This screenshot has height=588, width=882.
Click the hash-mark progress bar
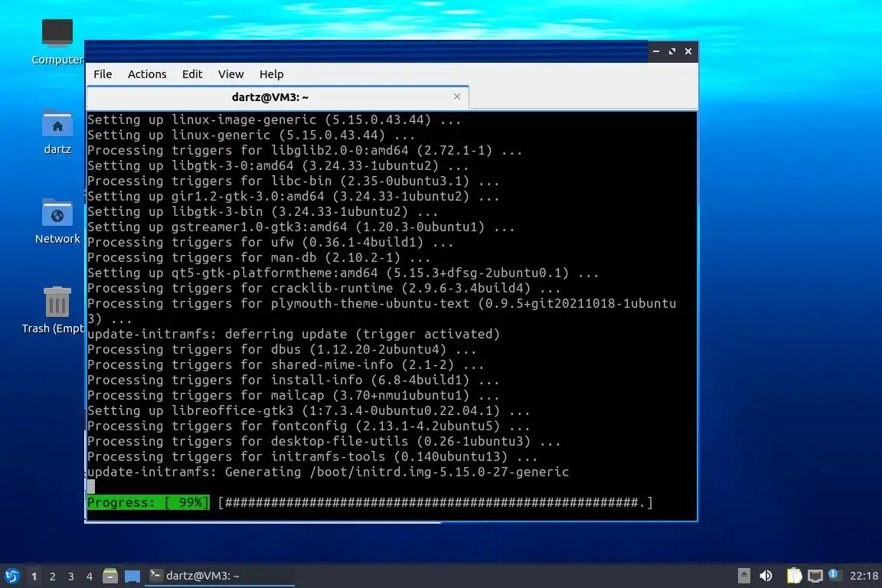[436, 502]
